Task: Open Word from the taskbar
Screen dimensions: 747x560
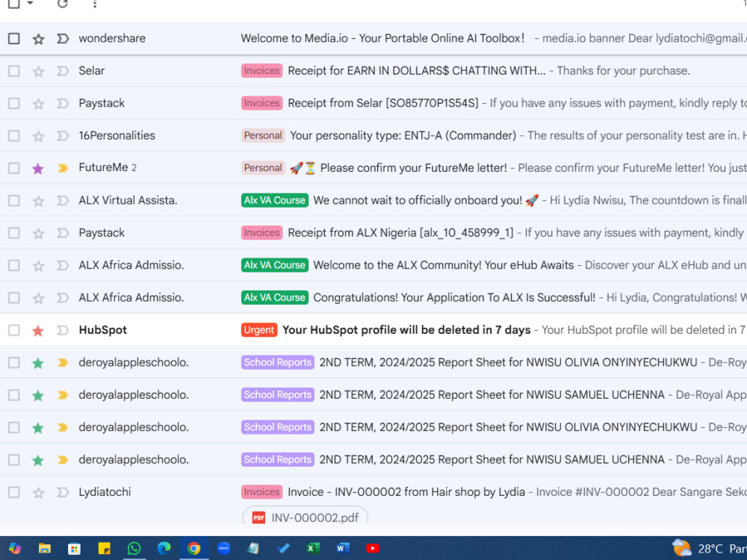Action: coord(343,549)
